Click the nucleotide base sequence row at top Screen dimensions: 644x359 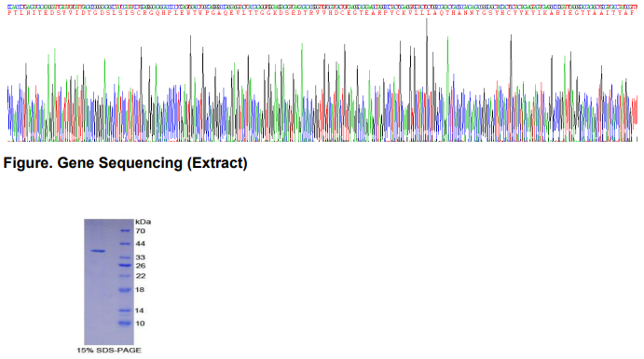pyautogui.click(x=322, y=7)
